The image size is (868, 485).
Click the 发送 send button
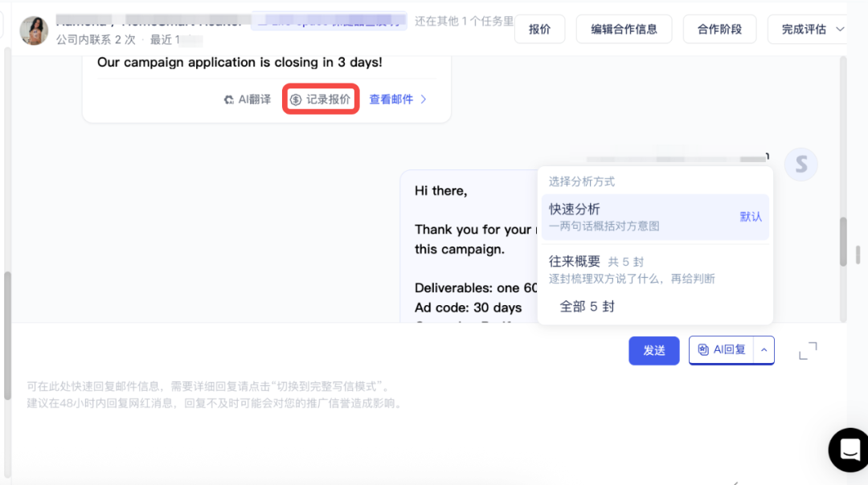coord(653,351)
